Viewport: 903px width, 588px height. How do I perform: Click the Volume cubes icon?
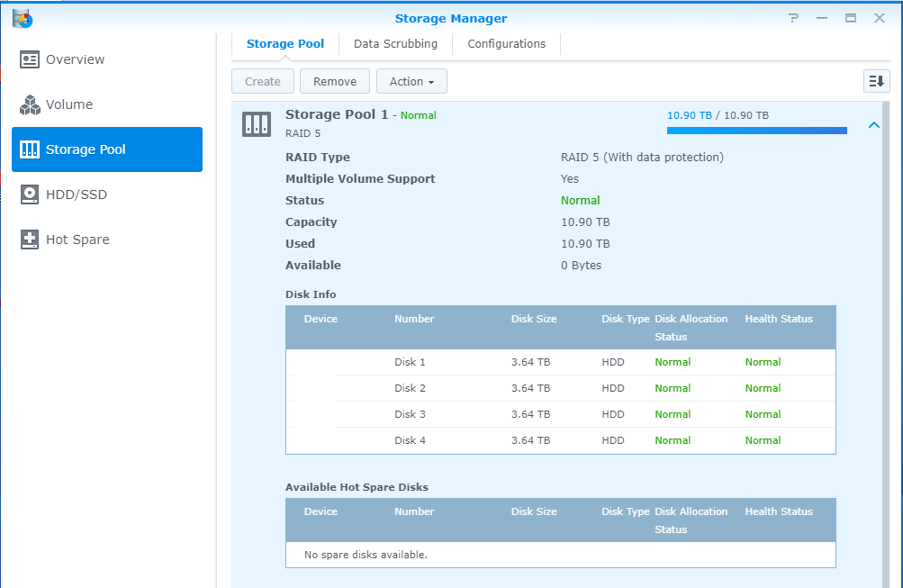[30, 104]
